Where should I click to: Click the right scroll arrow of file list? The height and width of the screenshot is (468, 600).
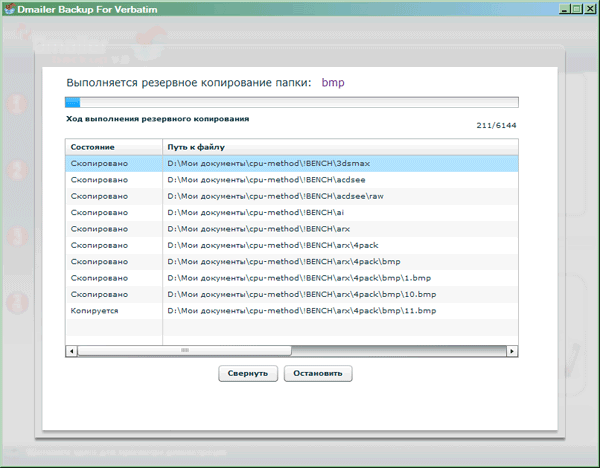click(x=512, y=351)
